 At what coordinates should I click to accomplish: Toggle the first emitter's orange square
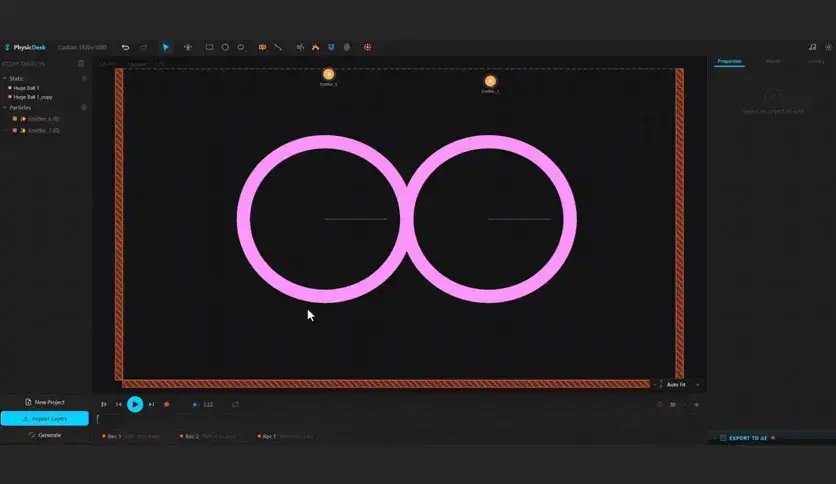(x=14, y=119)
